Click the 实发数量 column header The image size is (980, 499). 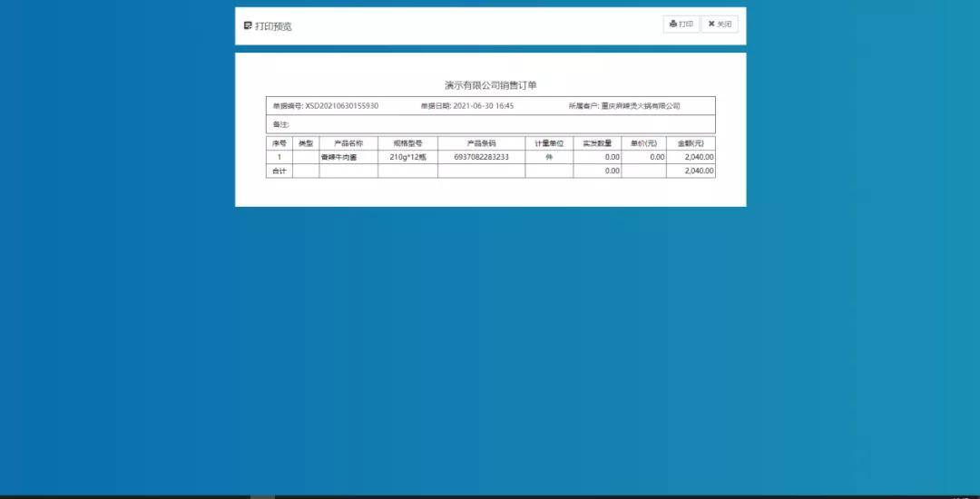(597, 143)
